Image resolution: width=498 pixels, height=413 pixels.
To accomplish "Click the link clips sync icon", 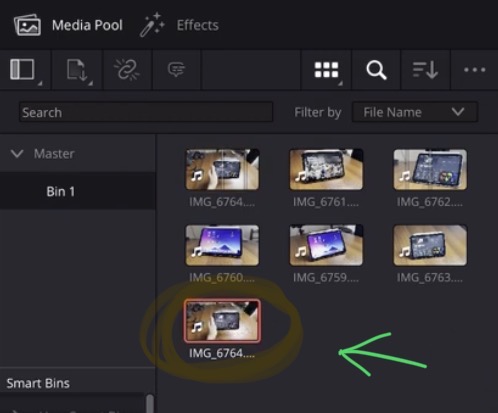I will point(127,70).
